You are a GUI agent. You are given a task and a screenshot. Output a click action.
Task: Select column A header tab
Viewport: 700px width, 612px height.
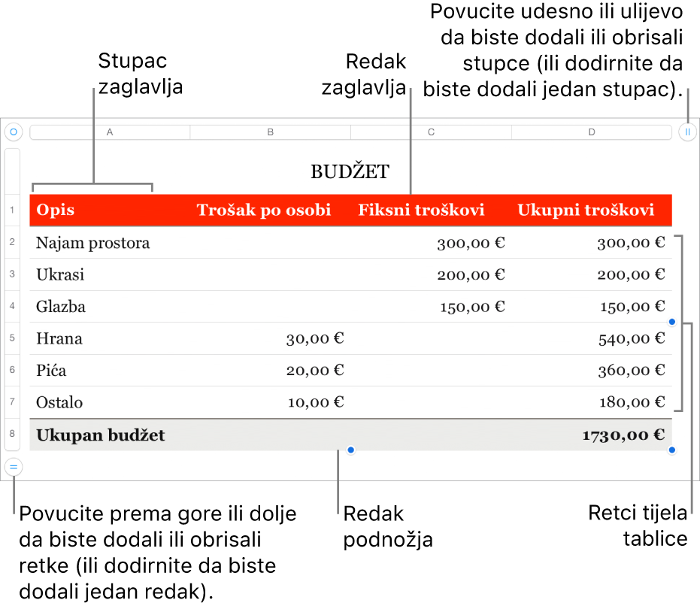click(x=110, y=132)
